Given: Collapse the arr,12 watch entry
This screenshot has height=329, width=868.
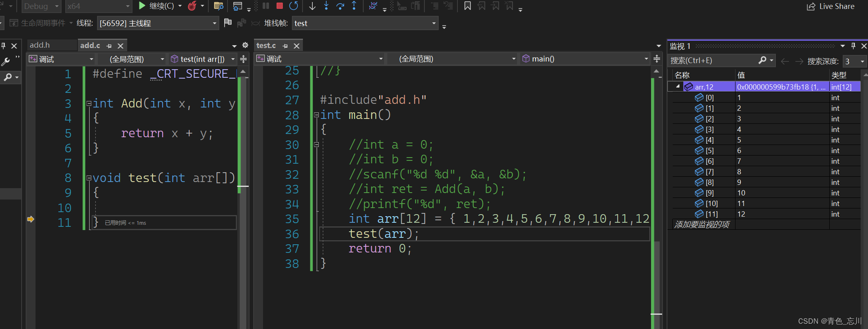Looking at the screenshot, I should tap(678, 86).
